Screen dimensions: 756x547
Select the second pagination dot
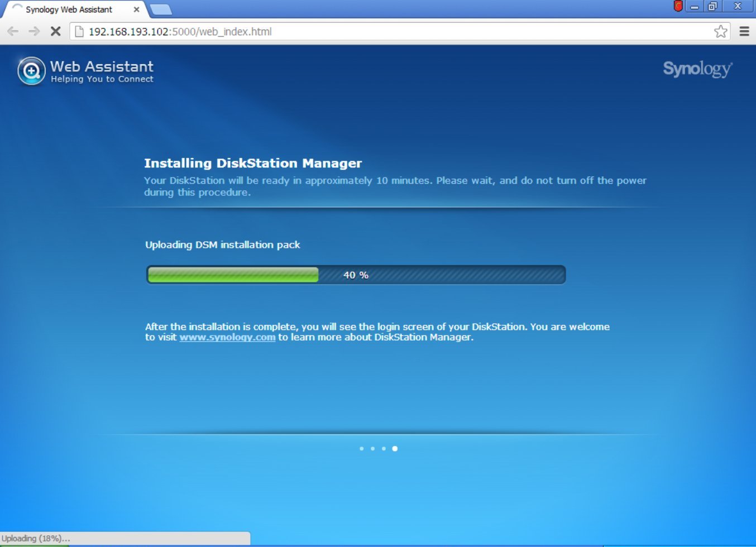(372, 448)
